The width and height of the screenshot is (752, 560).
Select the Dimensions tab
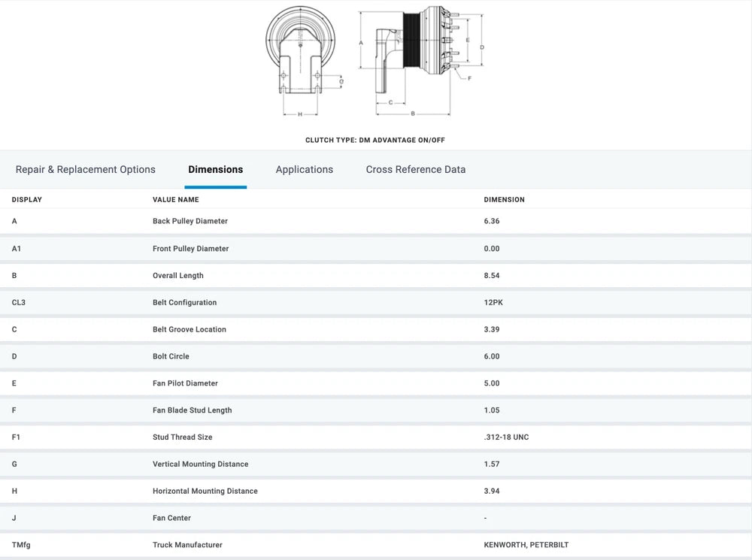click(x=216, y=170)
